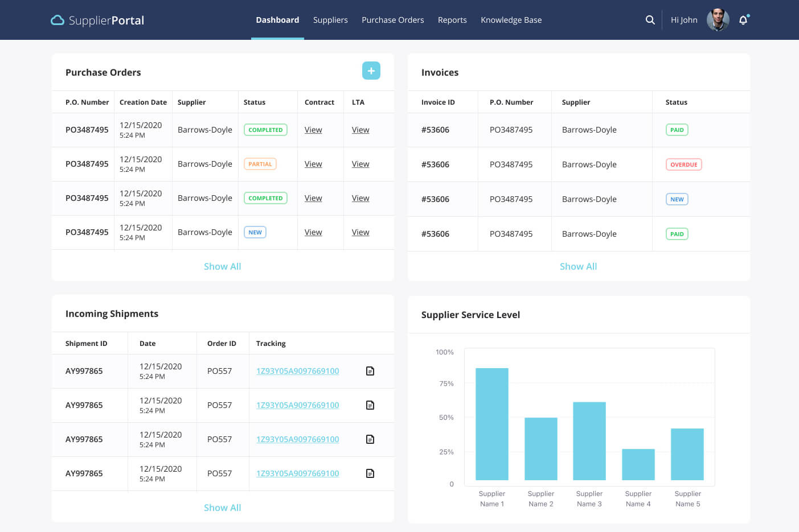View LTA for the NEW status order
The width and height of the screenshot is (799, 532).
click(x=360, y=232)
